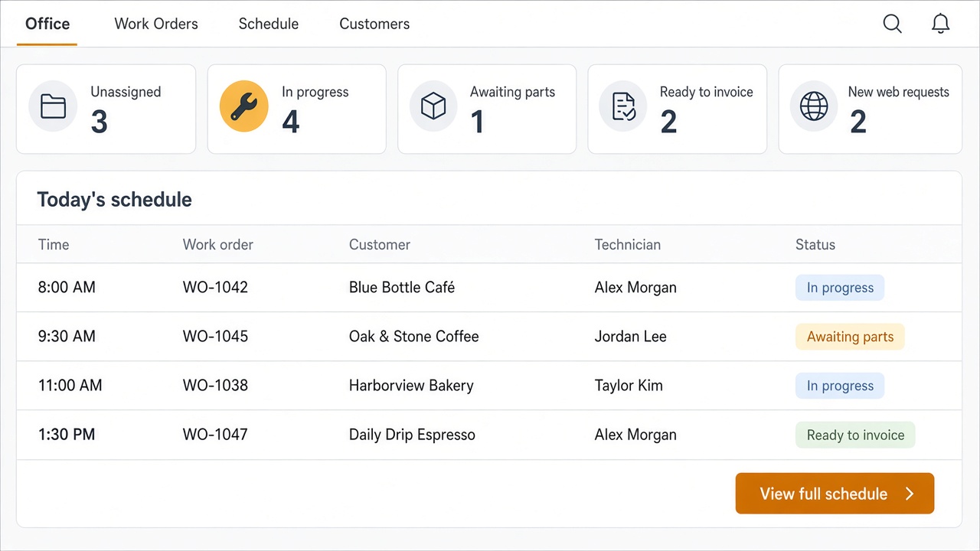Click the Work order column header
Viewport: 980px width, 551px height.
217,245
